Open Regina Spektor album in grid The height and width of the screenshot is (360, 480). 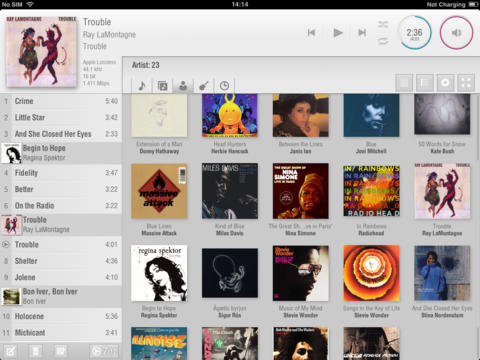(x=159, y=273)
